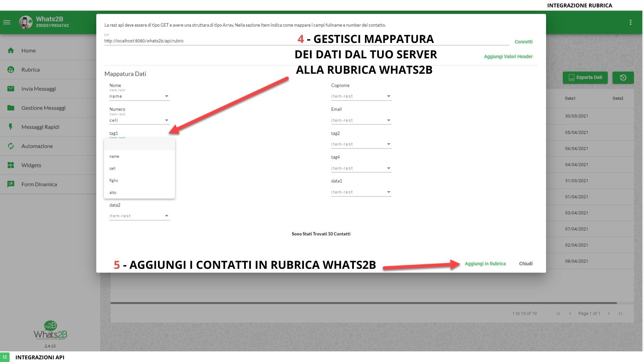Click the Url input field

pos(307,41)
